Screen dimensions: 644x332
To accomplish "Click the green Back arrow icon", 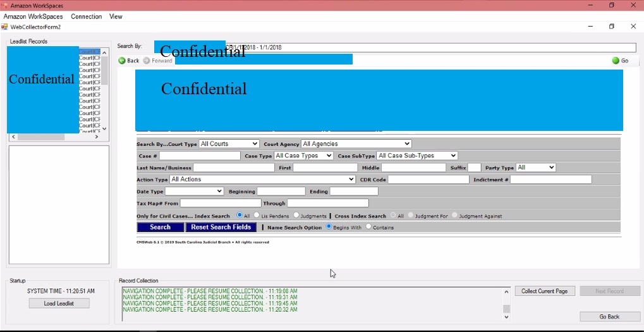I will (122, 61).
